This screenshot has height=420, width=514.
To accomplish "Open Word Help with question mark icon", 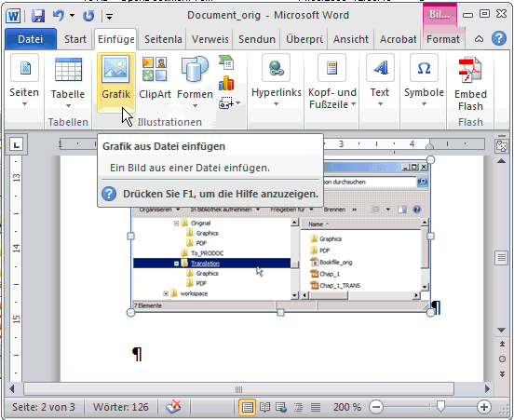I will pos(498,39).
